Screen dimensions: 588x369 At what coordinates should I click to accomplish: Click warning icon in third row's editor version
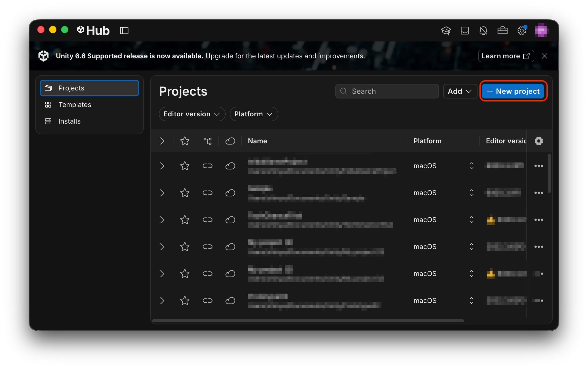(491, 220)
